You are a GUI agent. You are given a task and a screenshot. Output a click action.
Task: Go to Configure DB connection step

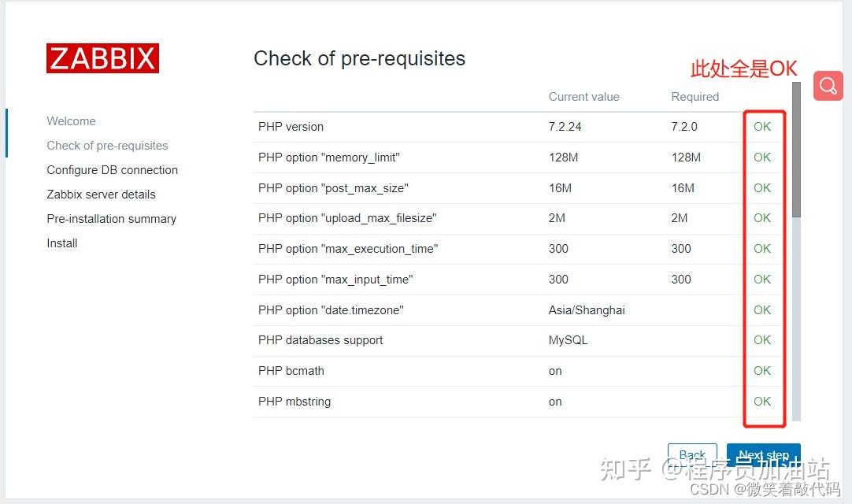point(112,170)
